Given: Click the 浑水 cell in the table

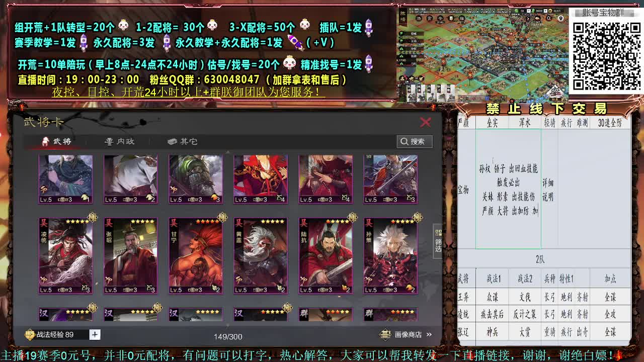Looking at the screenshot, I should point(525,123).
